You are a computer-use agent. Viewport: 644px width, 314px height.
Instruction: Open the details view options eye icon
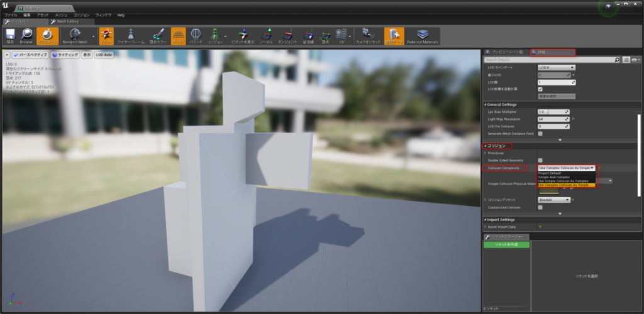tap(636, 60)
